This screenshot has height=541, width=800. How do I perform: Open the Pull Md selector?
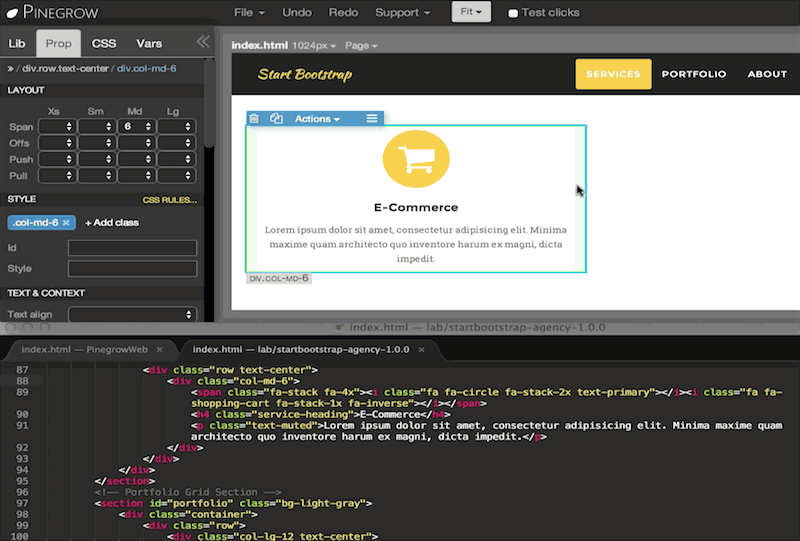click(x=137, y=176)
